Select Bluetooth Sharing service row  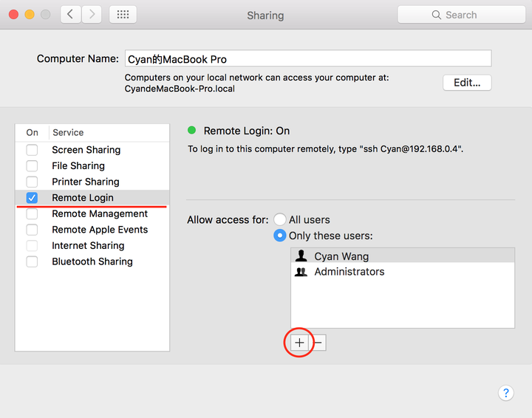[x=92, y=261]
